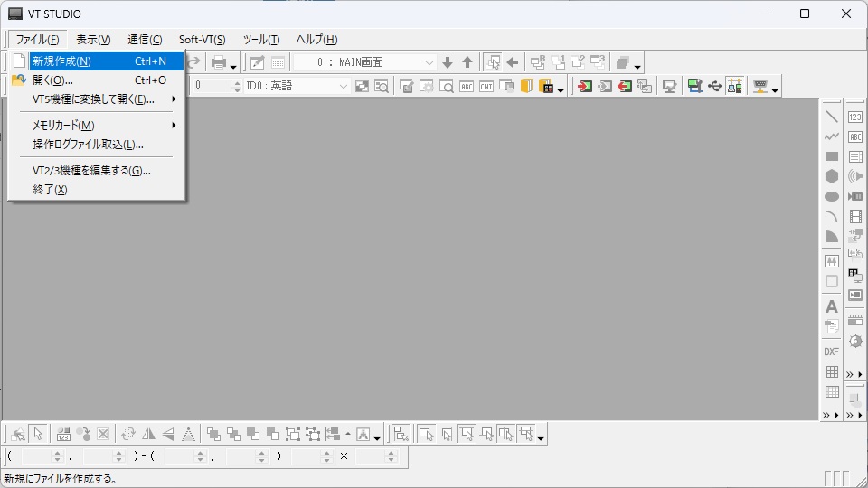Viewport: 868px width, 488px height.
Task: Toggle the selection cursor button beside screen arrows
Action: [x=493, y=62]
